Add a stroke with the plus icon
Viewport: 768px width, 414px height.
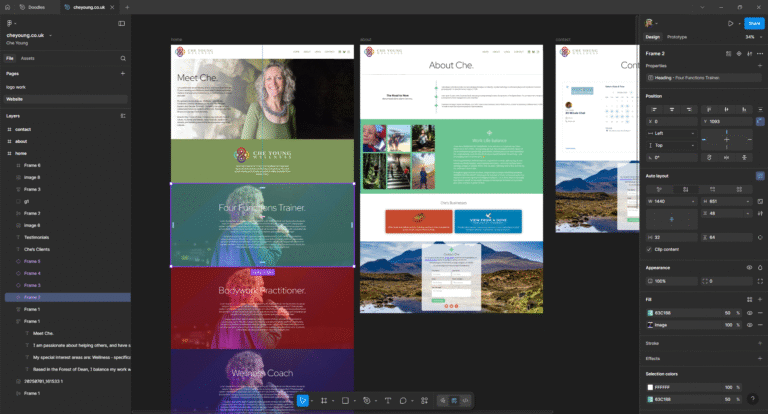tap(760, 343)
